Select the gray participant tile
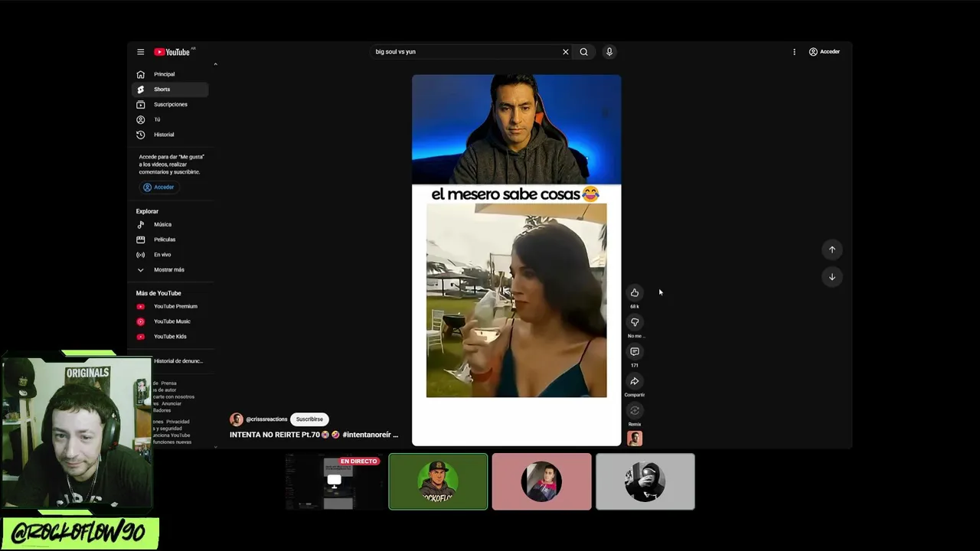The image size is (980, 551). point(645,481)
